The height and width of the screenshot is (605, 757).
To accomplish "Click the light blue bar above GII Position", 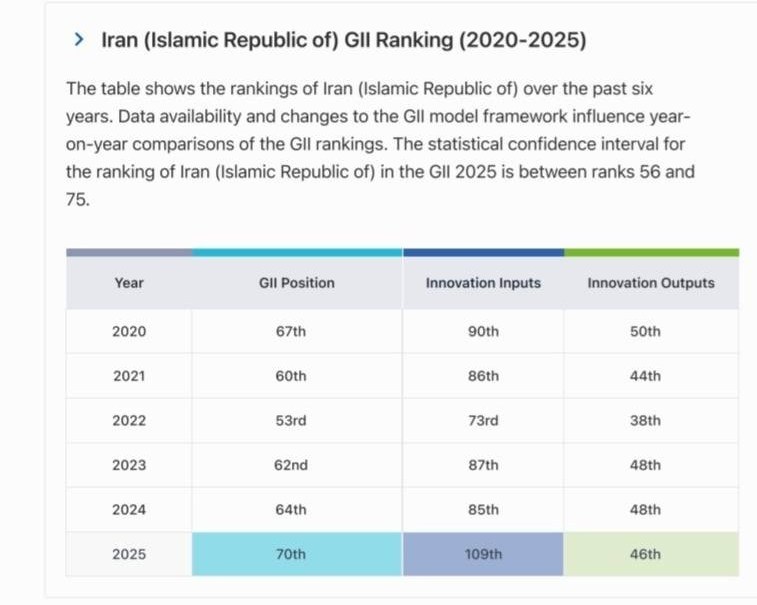I will coord(296,252).
